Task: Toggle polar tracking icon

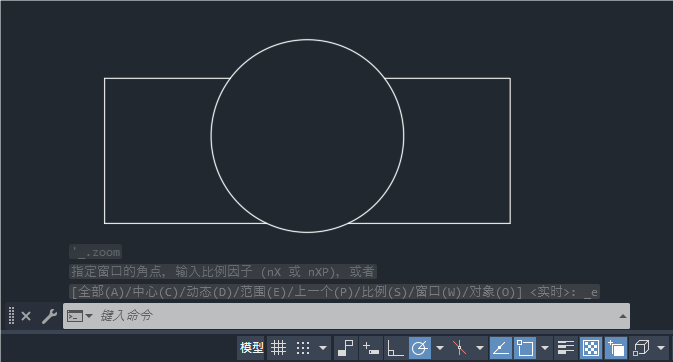Action: (419, 347)
